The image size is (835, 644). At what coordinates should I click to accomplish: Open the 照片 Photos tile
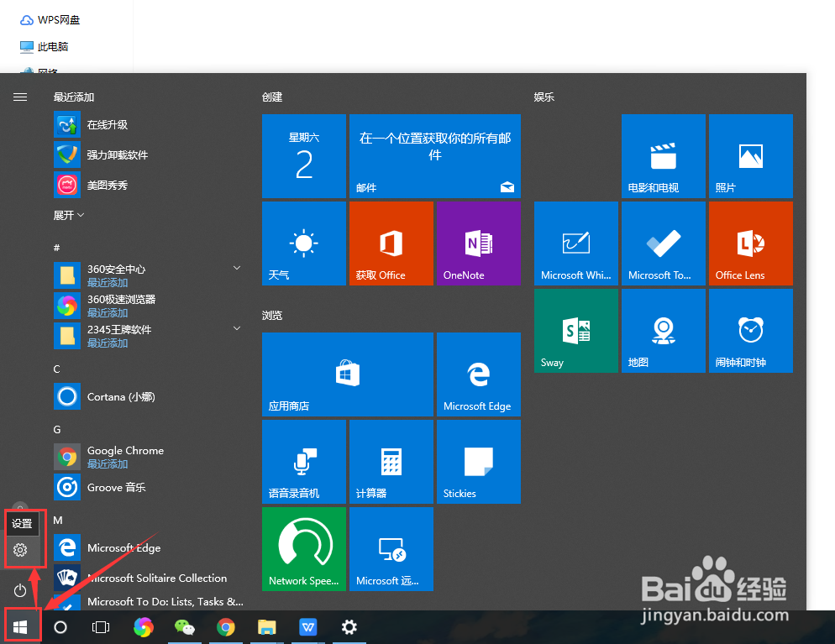coord(749,155)
